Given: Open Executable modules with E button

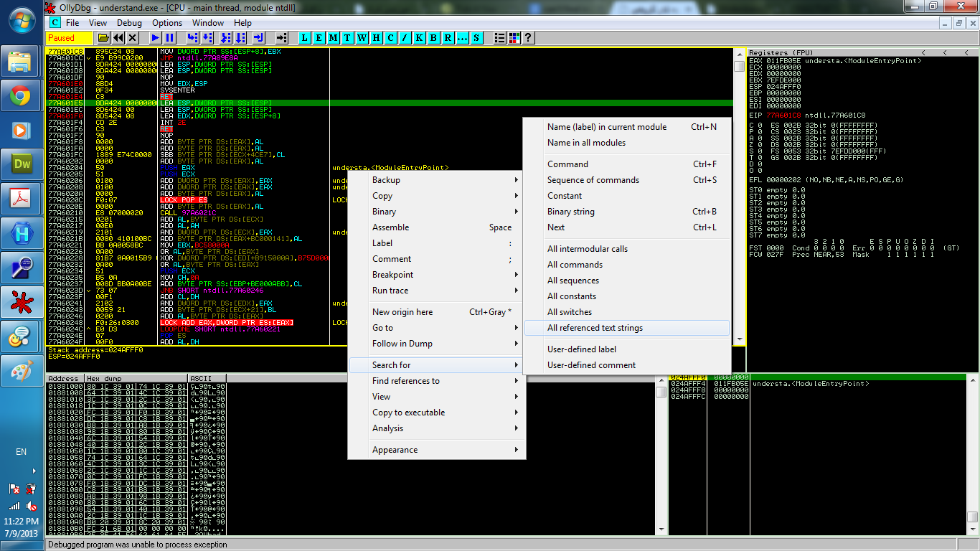Looking at the screenshot, I should point(319,37).
